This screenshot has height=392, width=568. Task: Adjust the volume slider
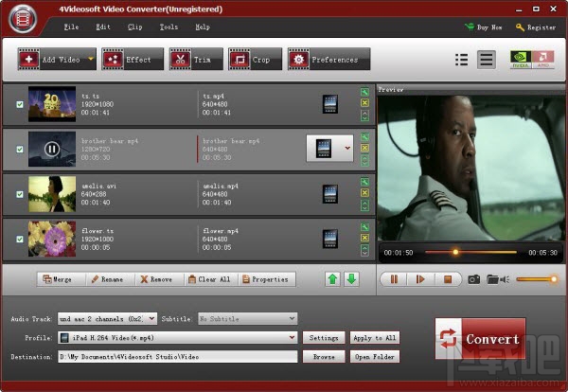537,279
